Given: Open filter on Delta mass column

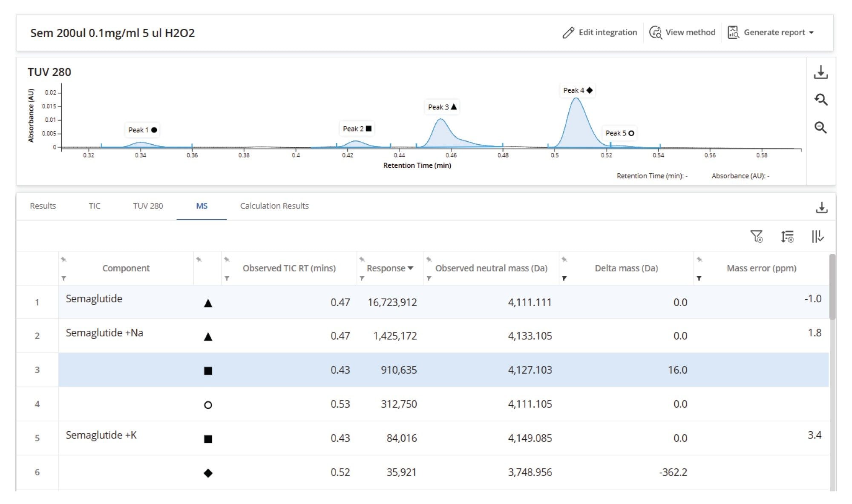Looking at the screenshot, I should [x=564, y=278].
